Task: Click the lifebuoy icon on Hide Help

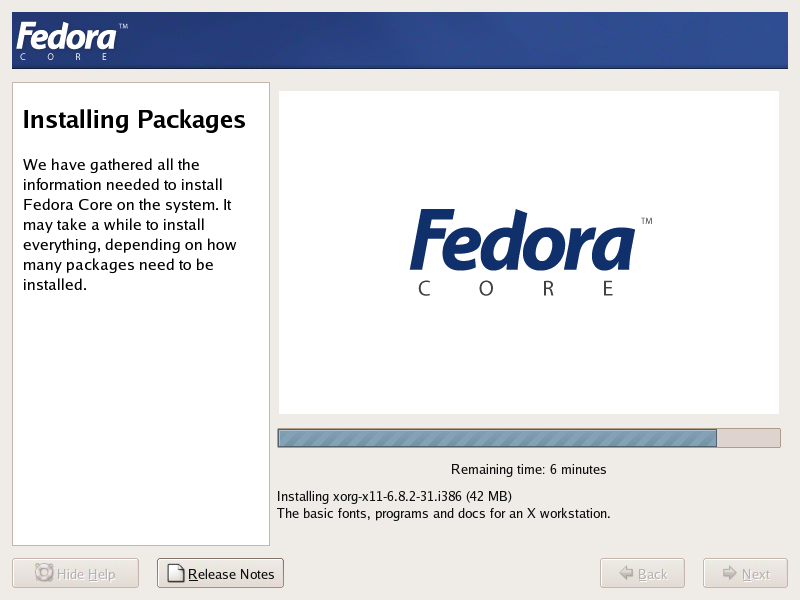Action: point(44,572)
